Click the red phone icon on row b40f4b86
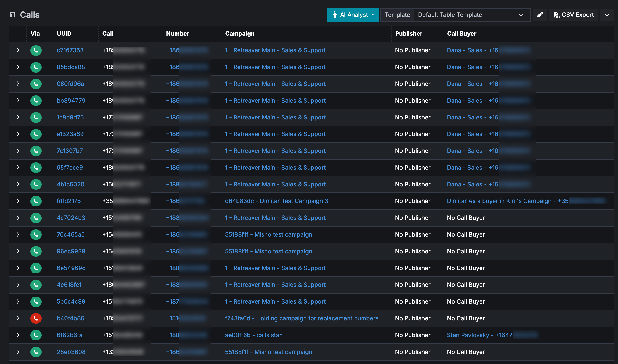The width and height of the screenshot is (618, 364). click(36, 318)
